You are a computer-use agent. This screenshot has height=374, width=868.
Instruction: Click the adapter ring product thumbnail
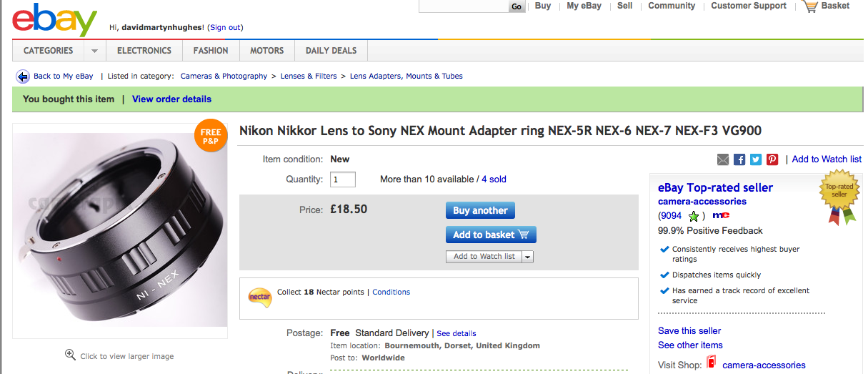(x=120, y=231)
